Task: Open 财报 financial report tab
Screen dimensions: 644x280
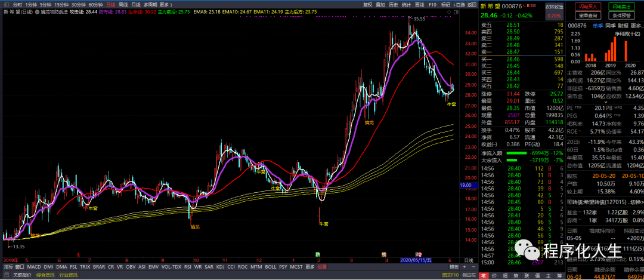Action: coord(624,26)
